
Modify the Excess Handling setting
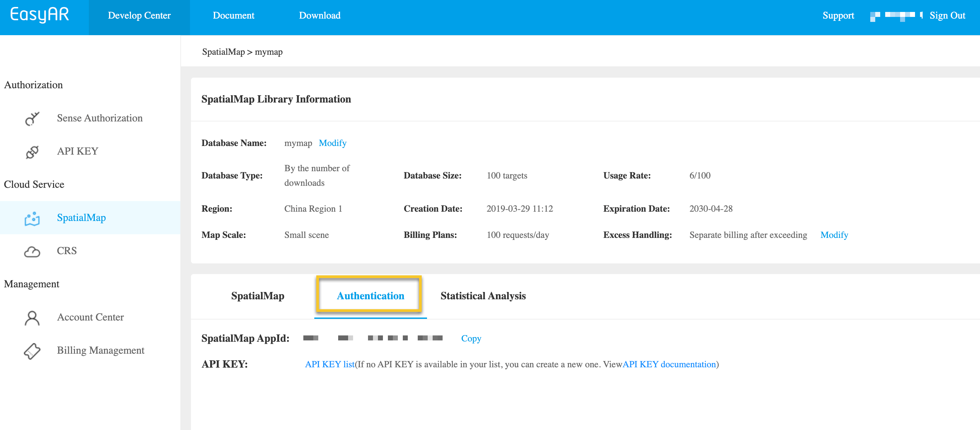coord(834,235)
